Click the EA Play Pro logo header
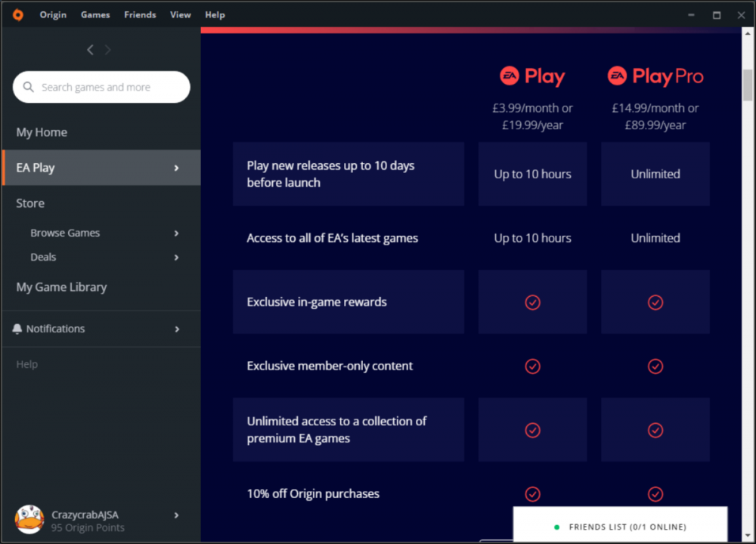The width and height of the screenshot is (756, 544). pyautogui.click(x=655, y=76)
